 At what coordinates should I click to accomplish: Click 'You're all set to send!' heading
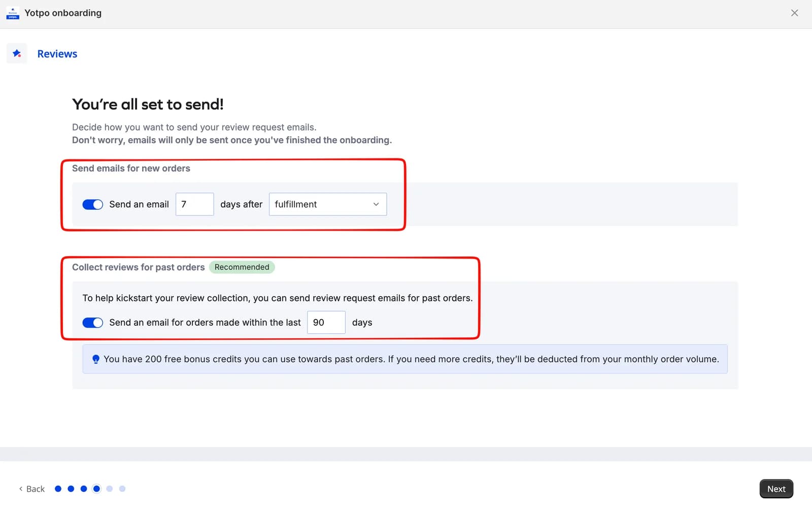tap(148, 104)
